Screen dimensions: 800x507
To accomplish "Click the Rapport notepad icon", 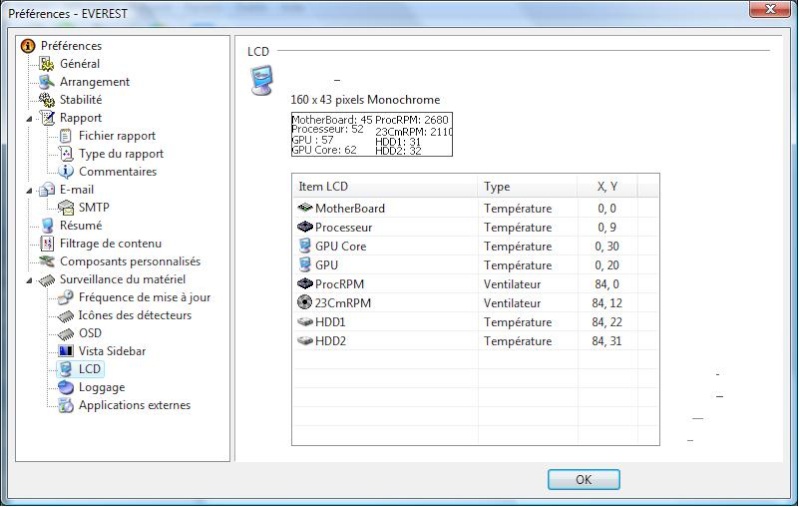I will point(47,118).
